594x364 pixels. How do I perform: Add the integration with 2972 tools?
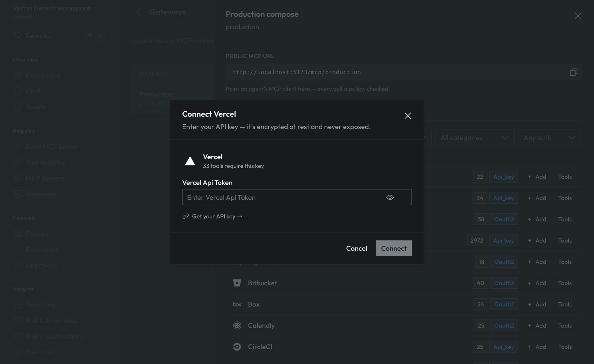click(x=537, y=240)
